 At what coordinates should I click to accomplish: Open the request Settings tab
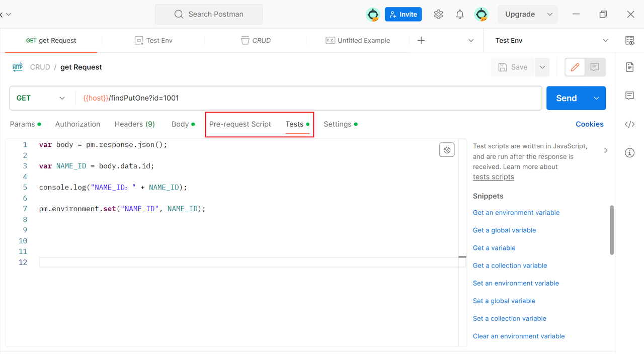tap(340, 124)
